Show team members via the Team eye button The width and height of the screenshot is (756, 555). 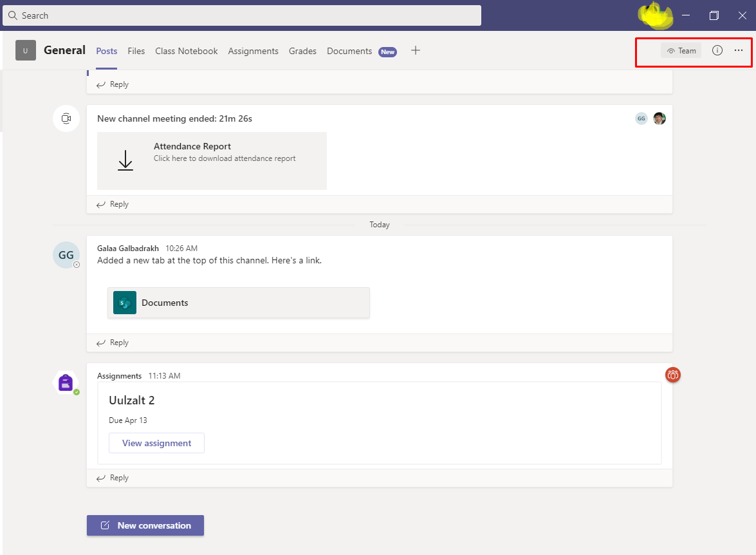(681, 50)
